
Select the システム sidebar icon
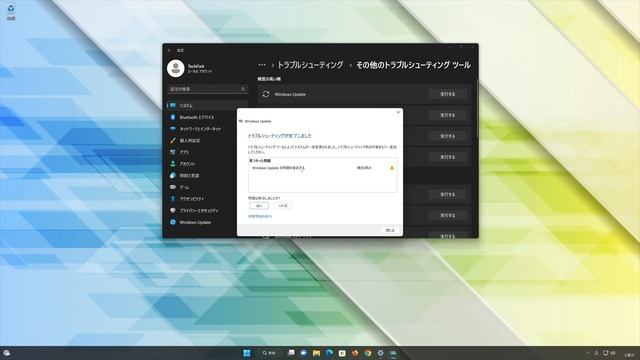173,105
